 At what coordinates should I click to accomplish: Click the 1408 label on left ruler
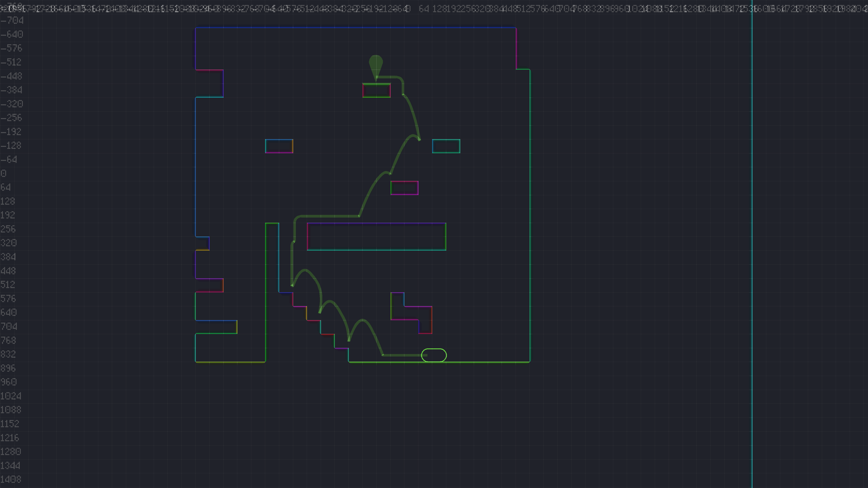click(x=10, y=479)
